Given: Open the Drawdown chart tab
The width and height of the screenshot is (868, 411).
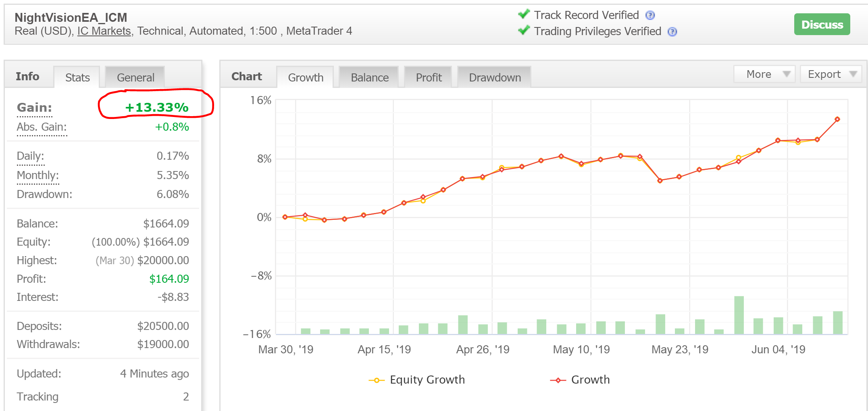Looking at the screenshot, I should coord(495,77).
